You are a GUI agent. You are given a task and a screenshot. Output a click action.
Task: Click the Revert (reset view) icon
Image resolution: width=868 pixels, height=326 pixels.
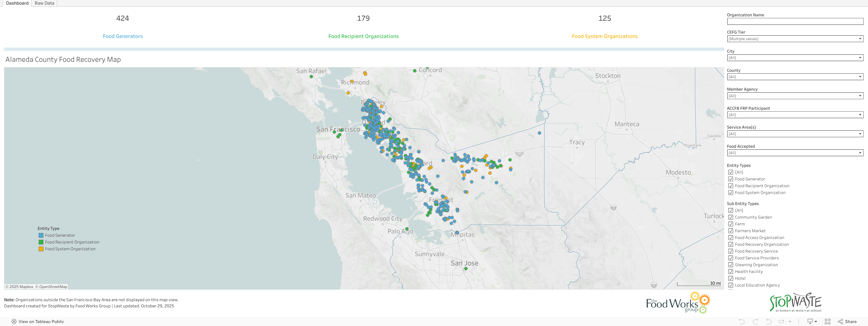769,322
